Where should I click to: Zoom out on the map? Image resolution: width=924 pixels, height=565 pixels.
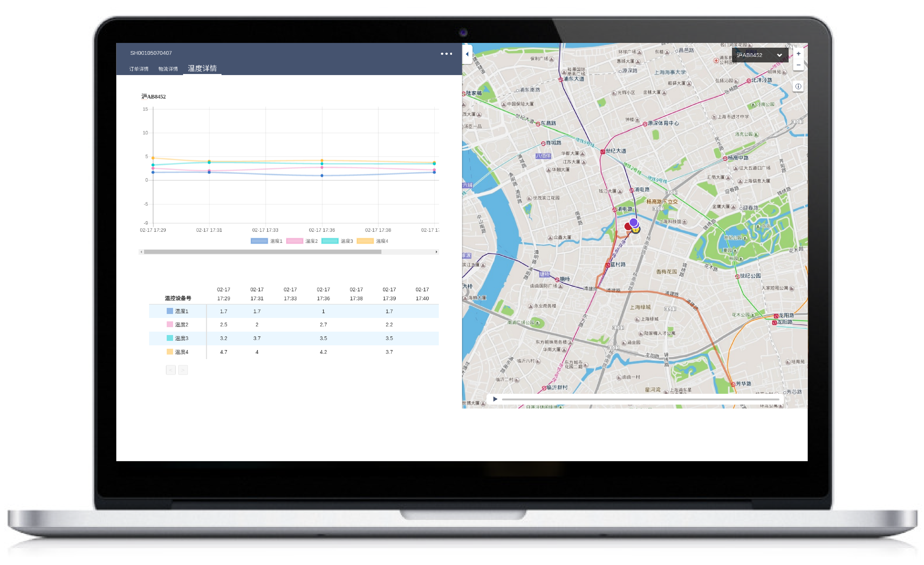click(798, 65)
